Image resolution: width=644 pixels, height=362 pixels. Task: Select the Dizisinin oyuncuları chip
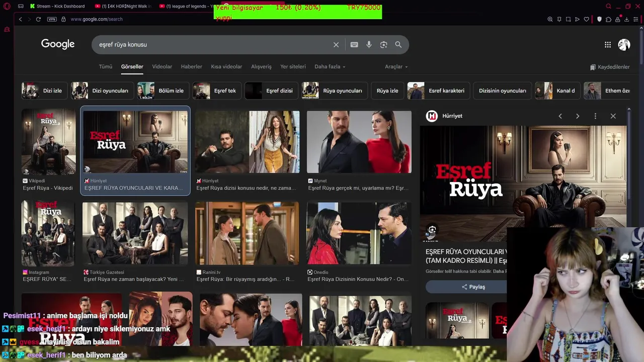pyautogui.click(x=503, y=90)
